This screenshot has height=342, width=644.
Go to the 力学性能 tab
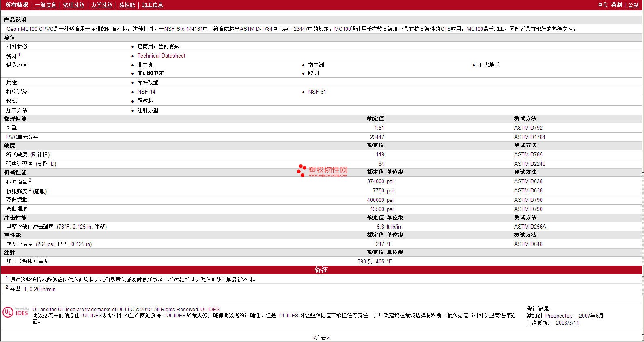[x=102, y=5]
